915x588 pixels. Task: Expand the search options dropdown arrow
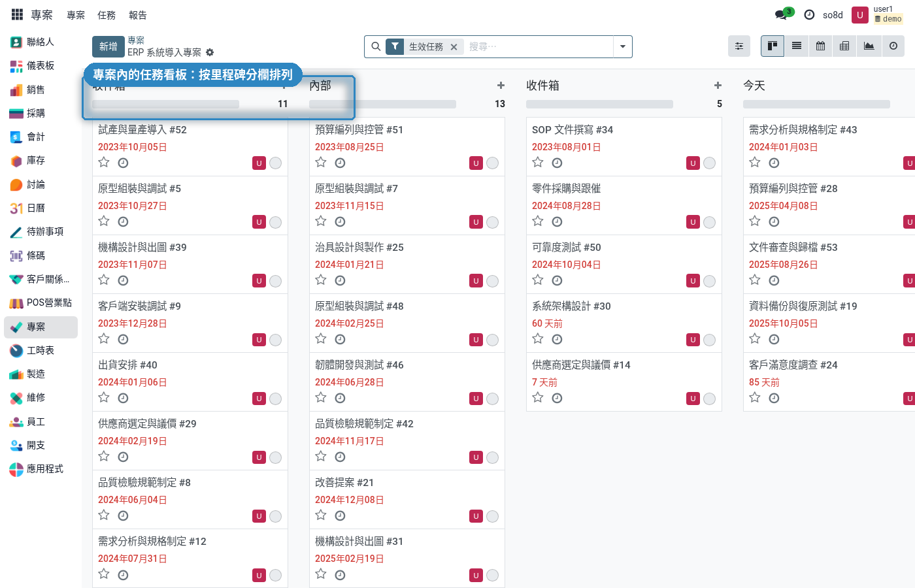click(x=623, y=46)
